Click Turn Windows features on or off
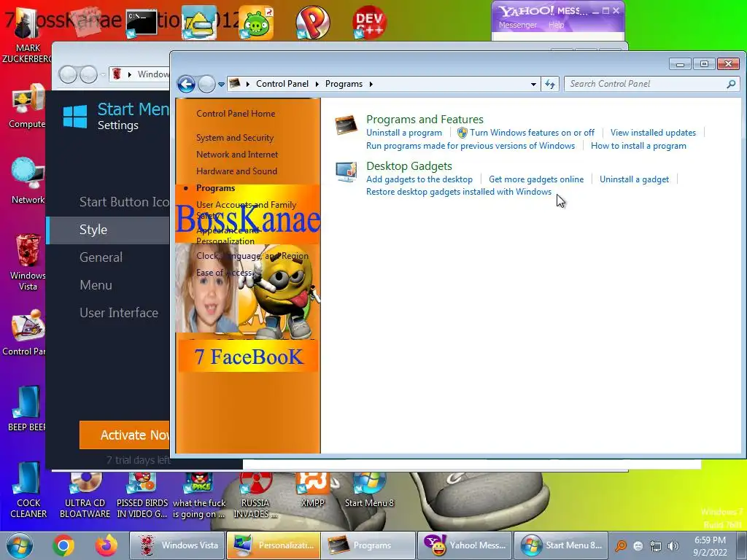Screen dimensions: 747x560 (x=532, y=133)
